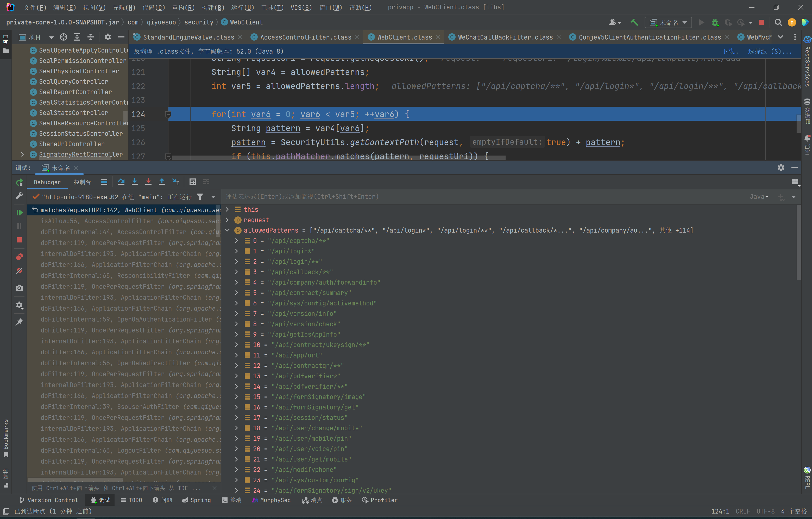Toggle Mute Breakpoints in debug sidebar

click(x=19, y=271)
